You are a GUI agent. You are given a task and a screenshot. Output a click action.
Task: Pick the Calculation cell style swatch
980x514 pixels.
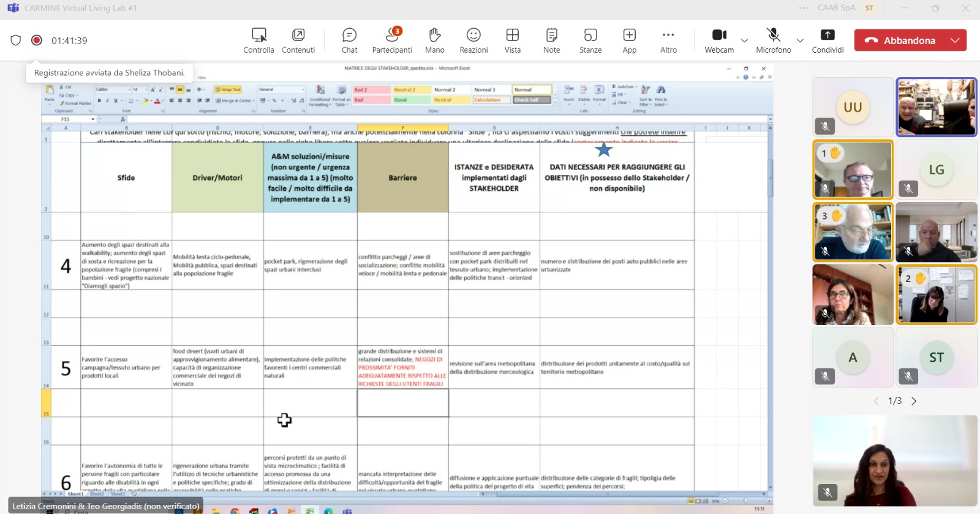pyautogui.click(x=491, y=100)
